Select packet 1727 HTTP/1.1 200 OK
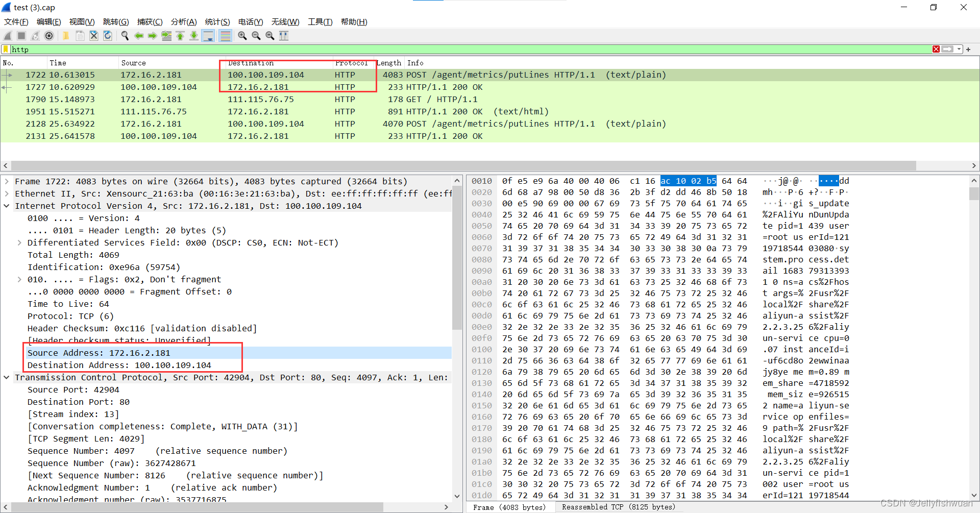This screenshot has width=980, height=513. coord(490,87)
